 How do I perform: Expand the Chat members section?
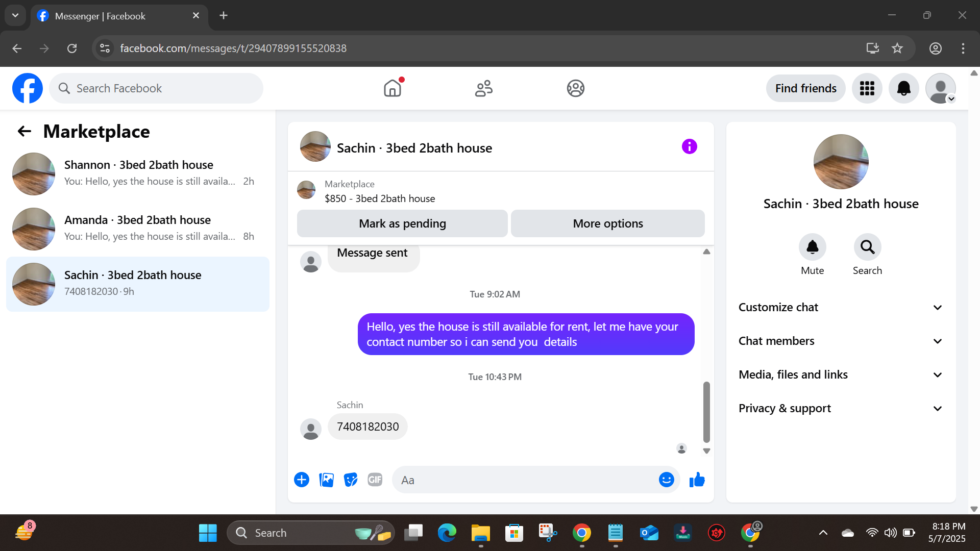[x=841, y=341]
